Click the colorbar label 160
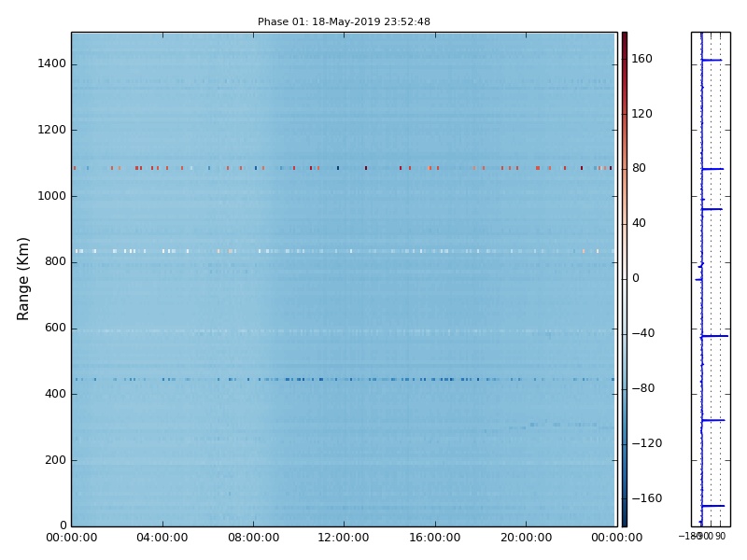The height and width of the screenshot is (560, 747). pos(641,59)
